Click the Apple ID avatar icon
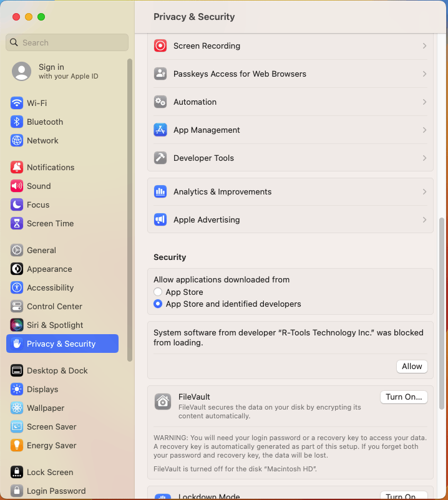Image resolution: width=448 pixels, height=500 pixels. point(21,72)
